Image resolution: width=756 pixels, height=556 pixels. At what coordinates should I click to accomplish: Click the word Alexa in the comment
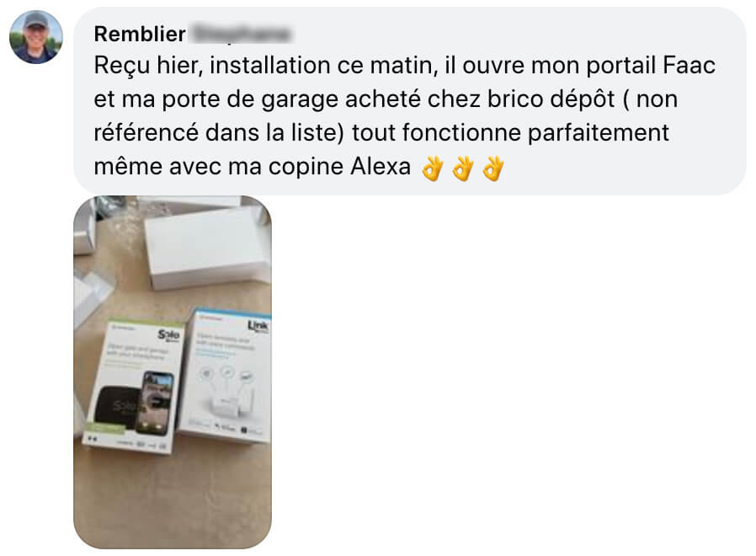click(381, 167)
